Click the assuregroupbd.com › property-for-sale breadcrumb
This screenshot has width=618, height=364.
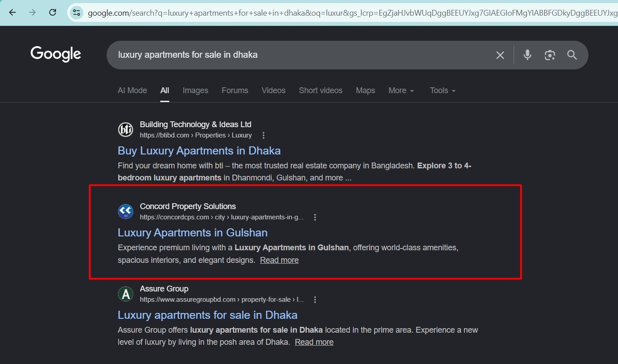(222, 300)
